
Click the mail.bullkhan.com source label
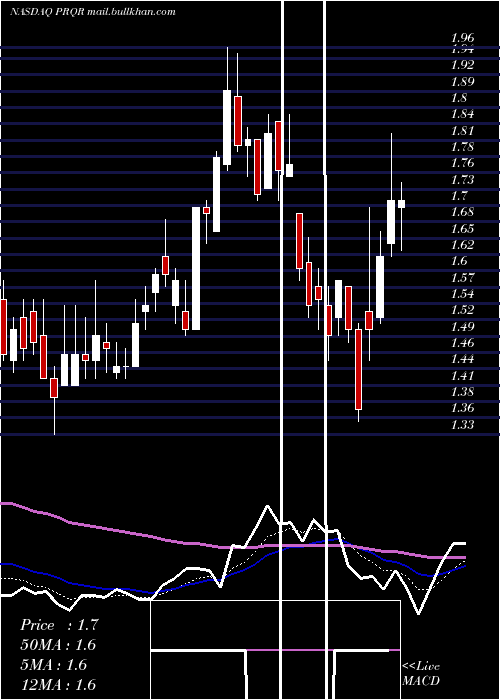pyautogui.click(x=129, y=12)
